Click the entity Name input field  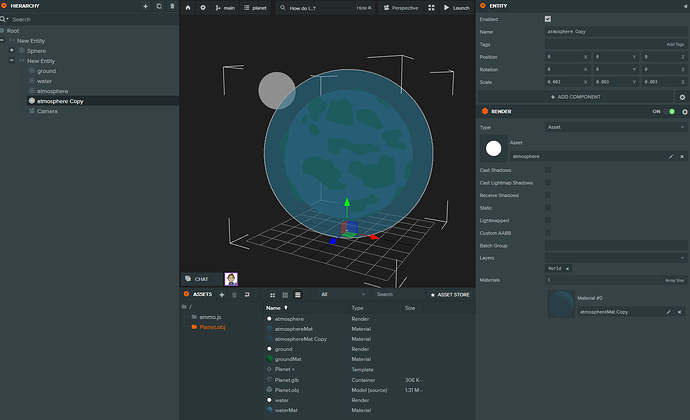click(x=615, y=32)
